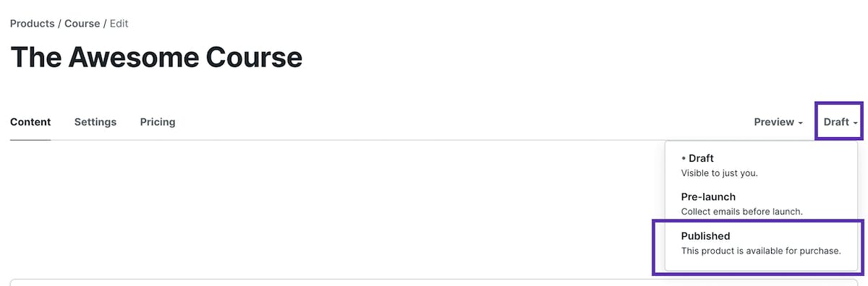This screenshot has height=286, width=868.
Task: Open the Preview dropdown menu
Action: coord(778,122)
